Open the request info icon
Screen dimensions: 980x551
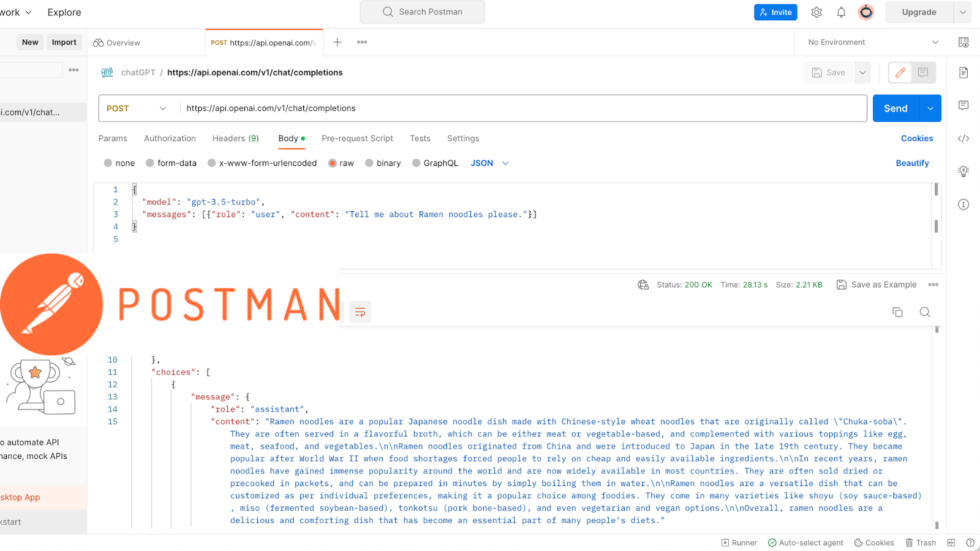(963, 204)
